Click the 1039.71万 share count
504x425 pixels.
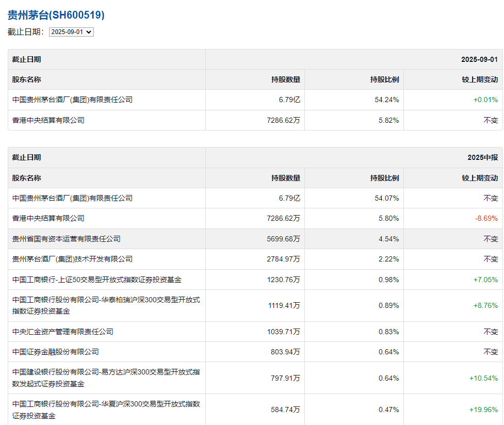point(283,332)
